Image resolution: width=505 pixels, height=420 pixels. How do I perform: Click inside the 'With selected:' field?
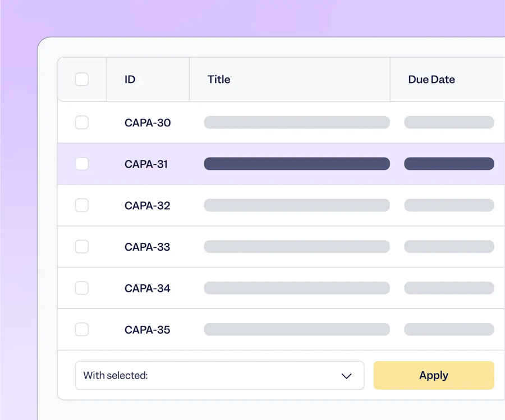click(168, 376)
